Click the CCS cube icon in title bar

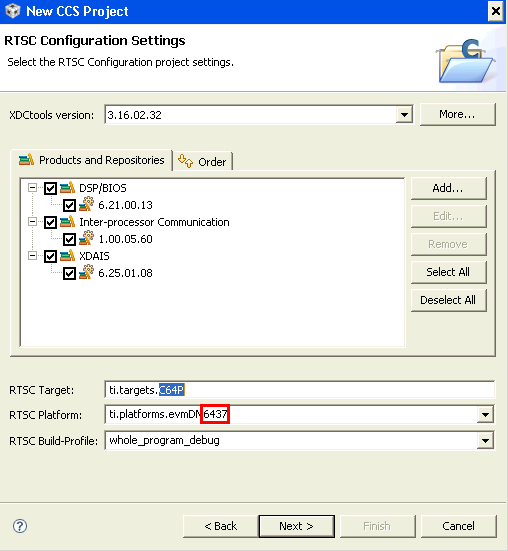13,11
